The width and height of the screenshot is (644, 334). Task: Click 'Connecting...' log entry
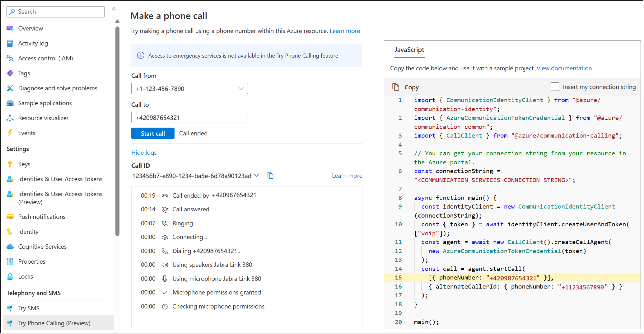click(x=190, y=237)
